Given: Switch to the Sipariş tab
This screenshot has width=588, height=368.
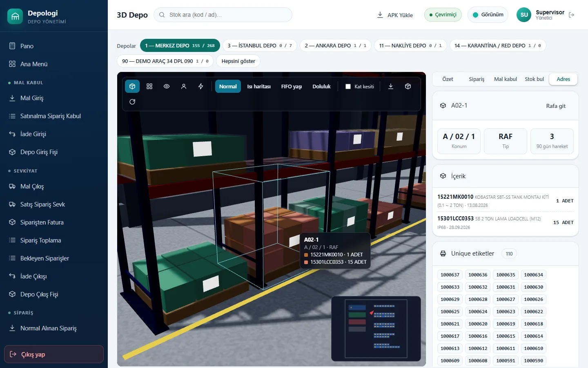Looking at the screenshot, I should (477, 79).
